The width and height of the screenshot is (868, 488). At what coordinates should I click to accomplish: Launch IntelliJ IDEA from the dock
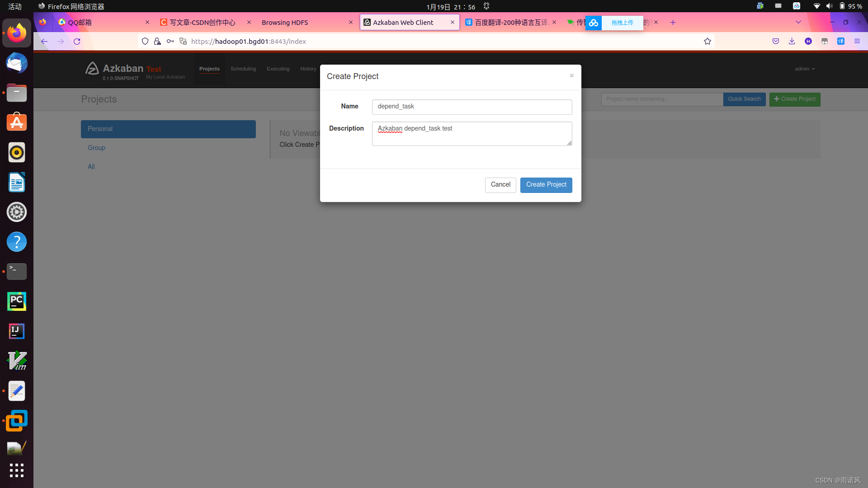pyautogui.click(x=17, y=331)
